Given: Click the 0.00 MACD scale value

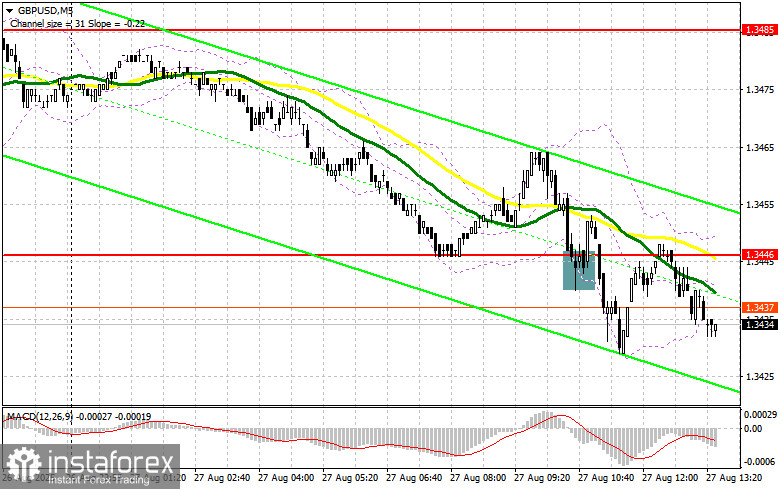Looking at the screenshot, I should (753, 428).
